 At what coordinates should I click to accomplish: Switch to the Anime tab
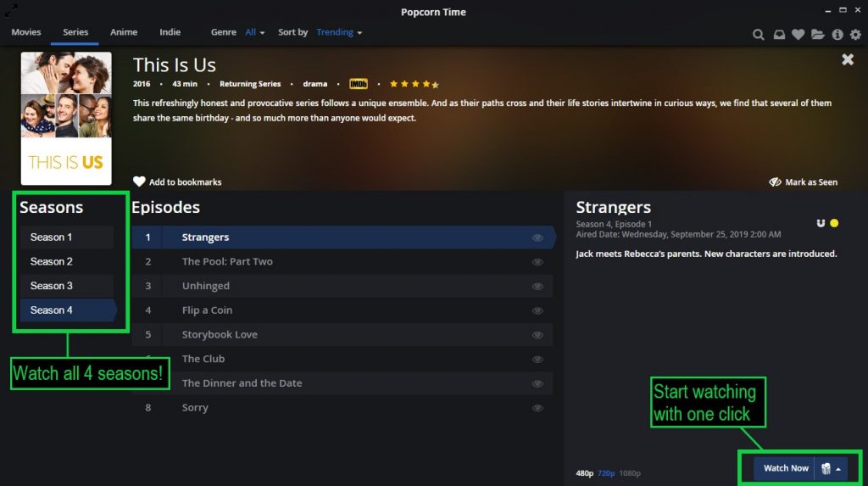pyautogui.click(x=124, y=32)
